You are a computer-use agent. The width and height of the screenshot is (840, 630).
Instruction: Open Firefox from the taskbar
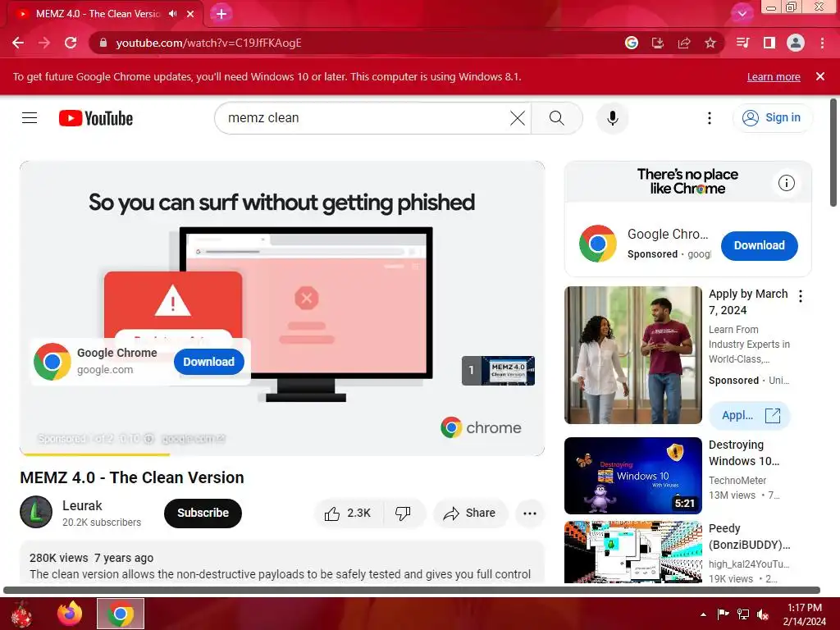(70, 614)
